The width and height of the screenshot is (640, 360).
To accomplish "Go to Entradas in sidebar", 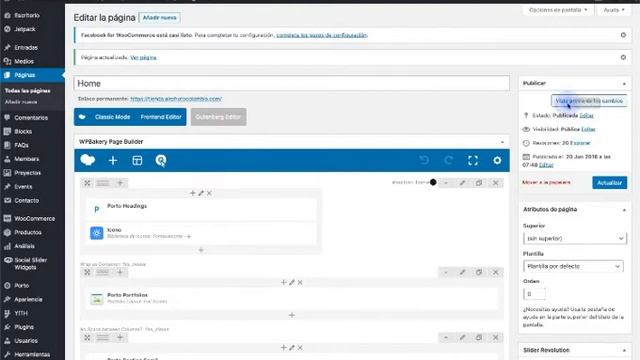I will pyautogui.click(x=26, y=48).
